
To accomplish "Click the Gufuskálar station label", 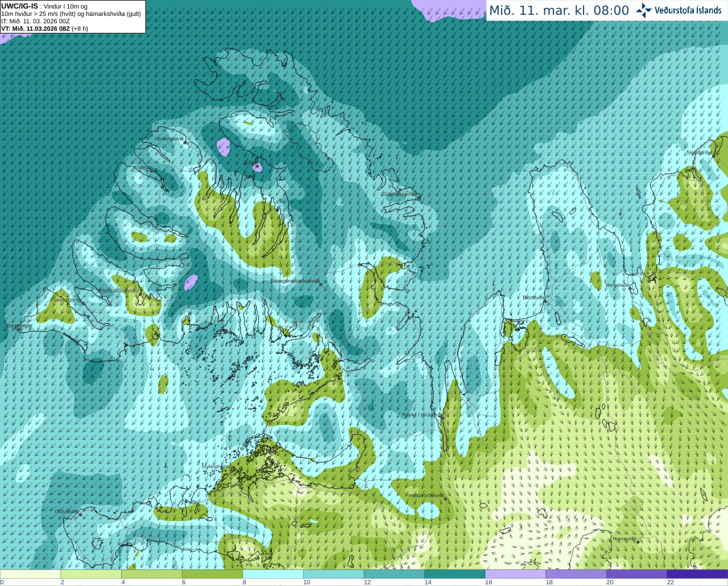I will [x=66, y=511].
